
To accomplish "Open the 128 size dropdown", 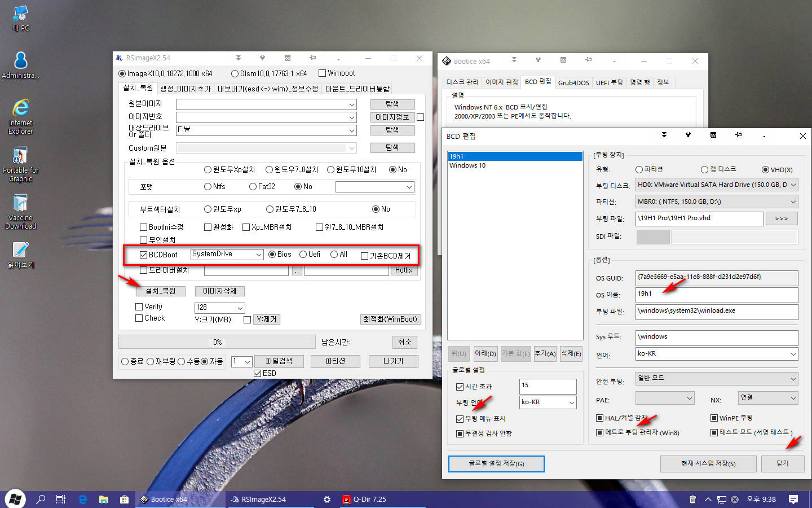I will point(240,308).
